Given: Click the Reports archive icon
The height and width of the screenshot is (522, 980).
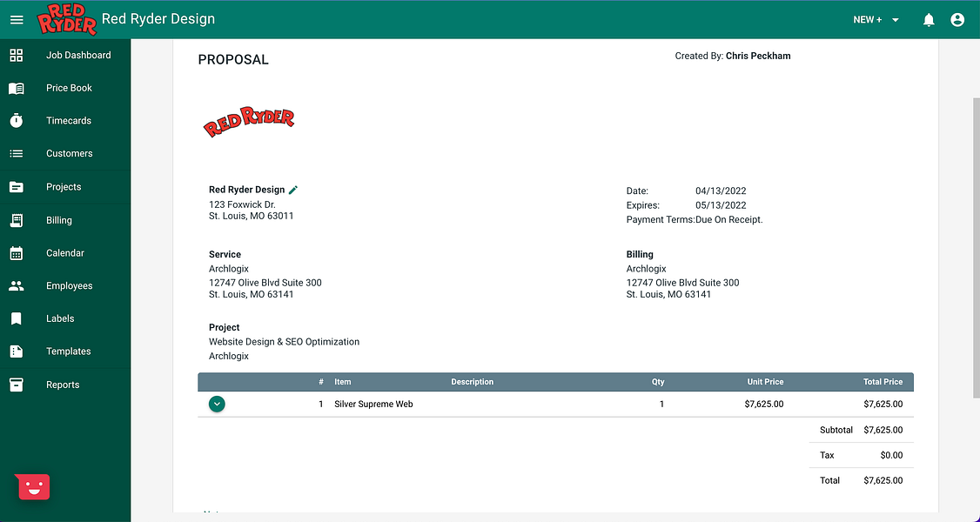Looking at the screenshot, I should (x=17, y=385).
